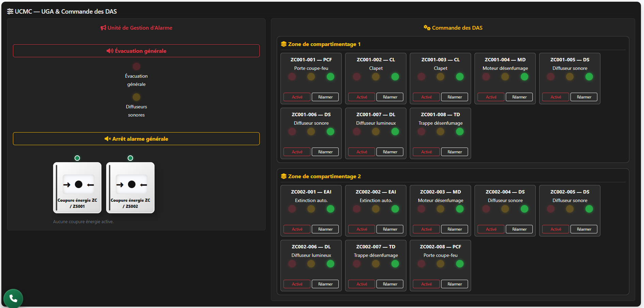Rearm ZC002-007 Trappe désenfumage
This screenshot has height=308, width=644.
point(390,284)
